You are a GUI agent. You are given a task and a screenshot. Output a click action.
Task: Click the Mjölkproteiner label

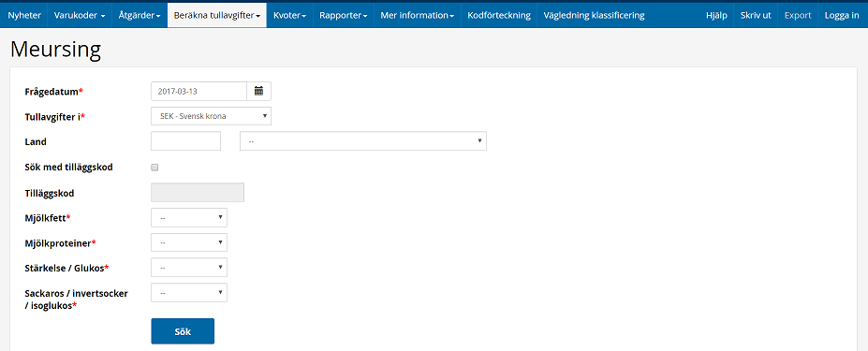click(x=60, y=243)
